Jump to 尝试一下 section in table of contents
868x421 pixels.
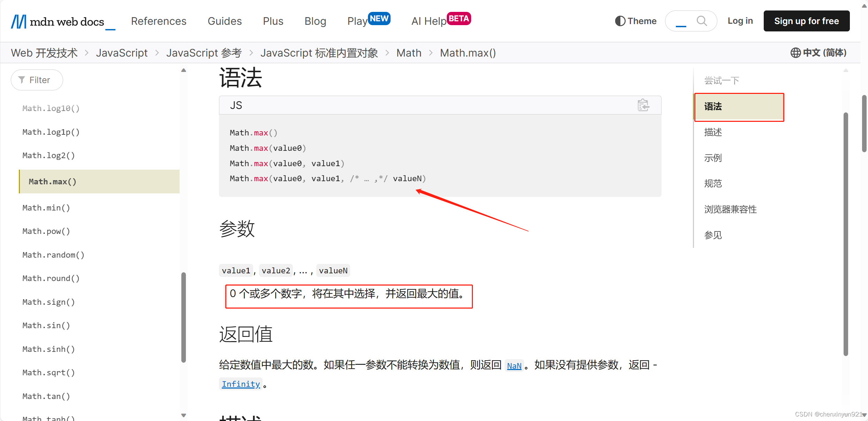[x=722, y=81]
